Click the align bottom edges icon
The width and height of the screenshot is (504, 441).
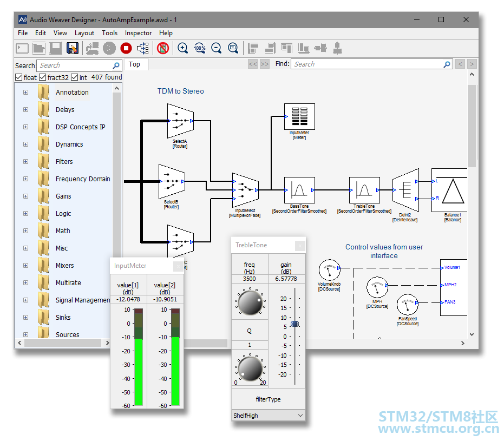point(303,49)
